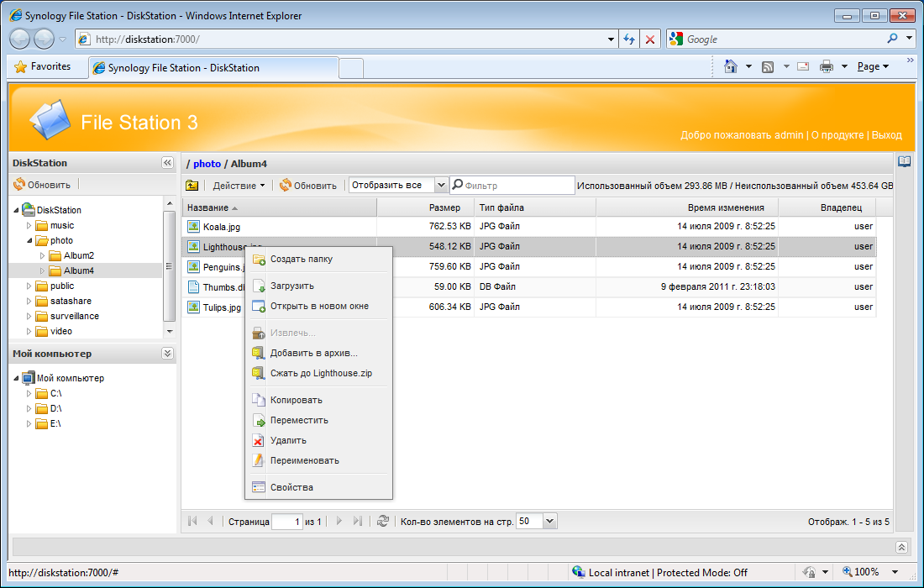Viewport: 924px width, 588px height.
Task: Click the browser Forward button
Action: (44, 39)
